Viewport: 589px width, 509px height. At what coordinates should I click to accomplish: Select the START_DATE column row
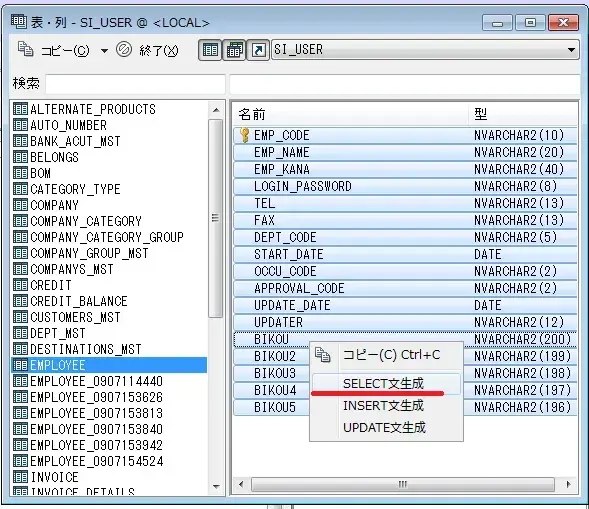(405, 254)
